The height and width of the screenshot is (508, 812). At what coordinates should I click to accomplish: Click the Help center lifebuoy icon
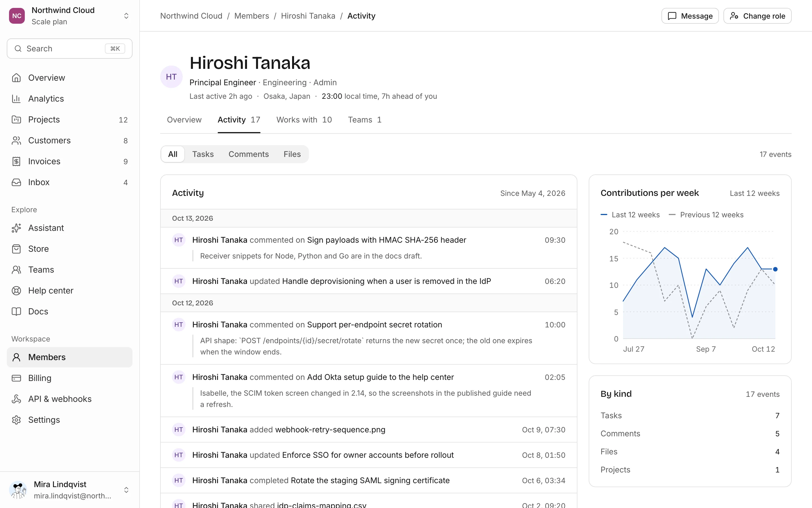pos(16,290)
